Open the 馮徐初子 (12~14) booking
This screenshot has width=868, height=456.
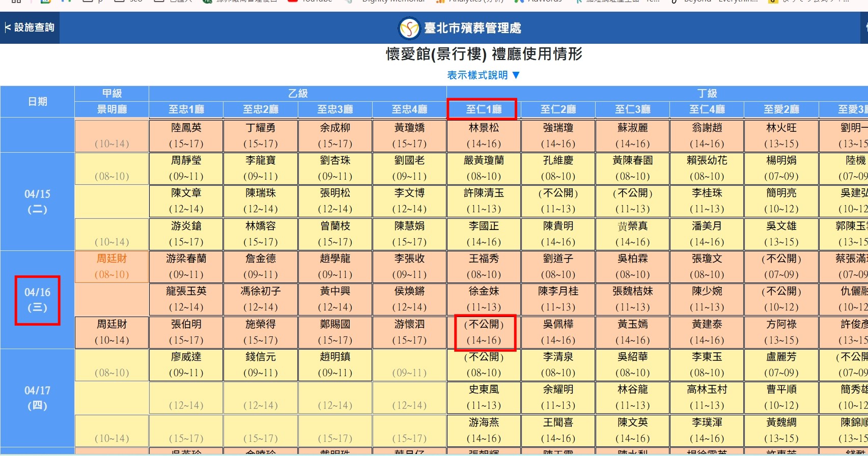coord(261,299)
